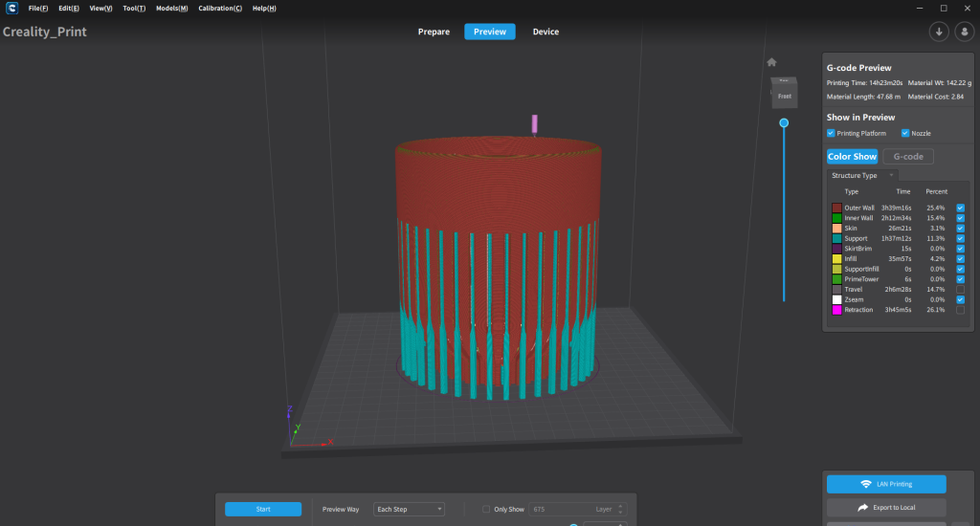Image resolution: width=980 pixels, height=526 pixels.
Task: Uncheck the Printing Platform checkbox
Action: click(x=831, y=133)
